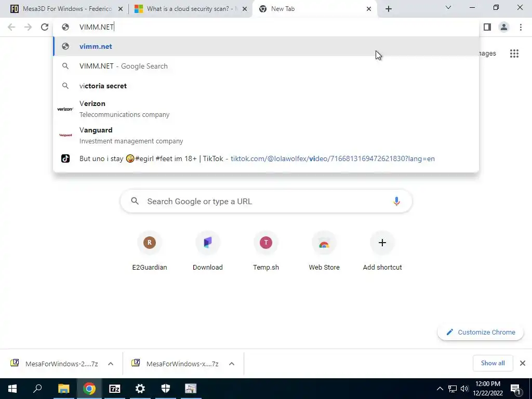
Task: Choose the VIMM.NET Google Search suggestion
Action: click(x=266, y=66)
